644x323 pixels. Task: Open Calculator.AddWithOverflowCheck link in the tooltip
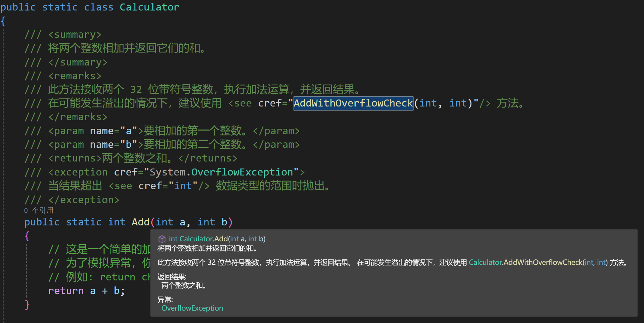pyautogui.click(x=526, y=262)
